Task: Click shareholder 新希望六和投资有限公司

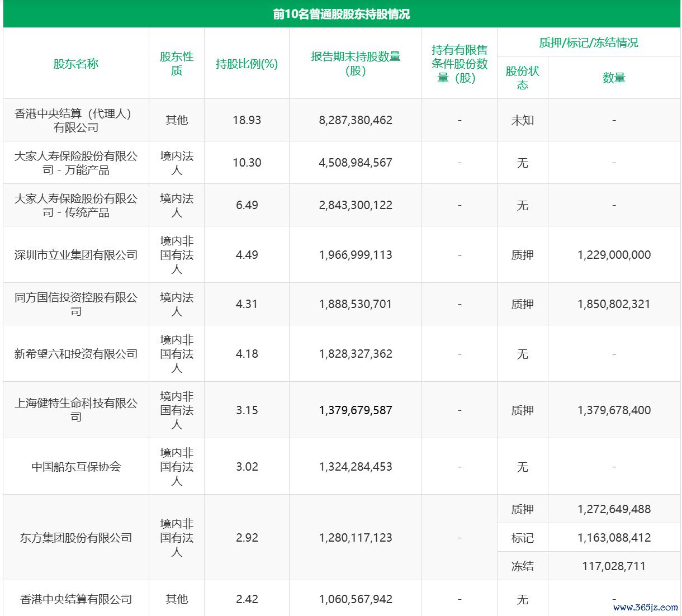Action: tap(76, 354)
